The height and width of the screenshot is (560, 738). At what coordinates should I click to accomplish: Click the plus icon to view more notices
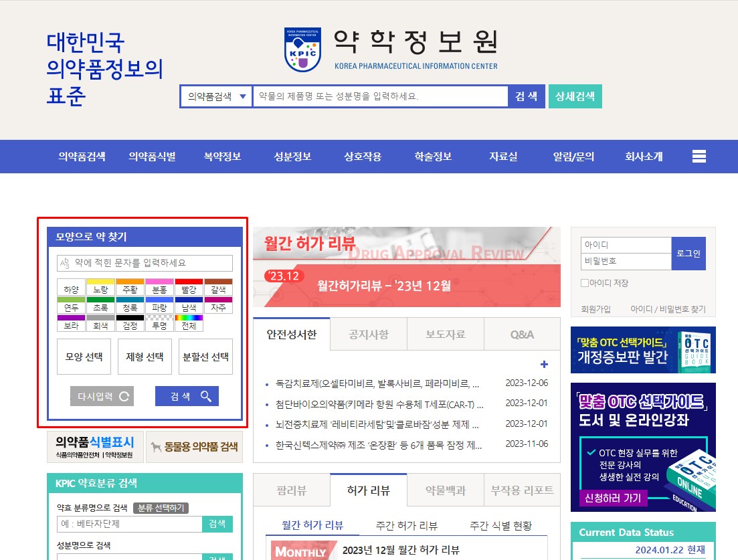(x=544, y=364)
